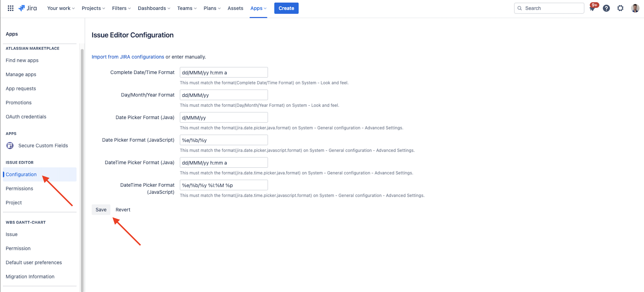Expand the Teams dropdown menu
Image resolution: width=644 pixels, height=292 pixels.
pos(187,8)
